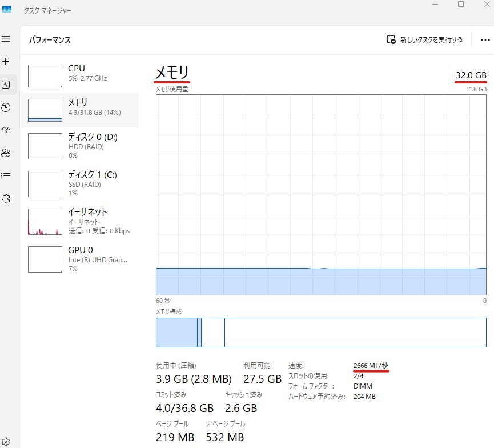
Task: Click the イーサネット mini graph thumbnail
Action: click(45, 222)
